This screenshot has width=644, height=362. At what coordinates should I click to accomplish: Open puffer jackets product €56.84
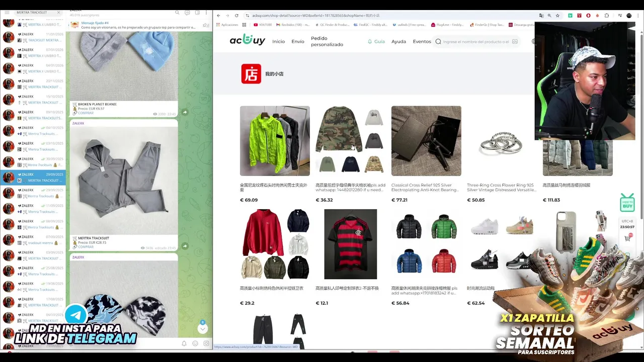(x=426, y=244)
